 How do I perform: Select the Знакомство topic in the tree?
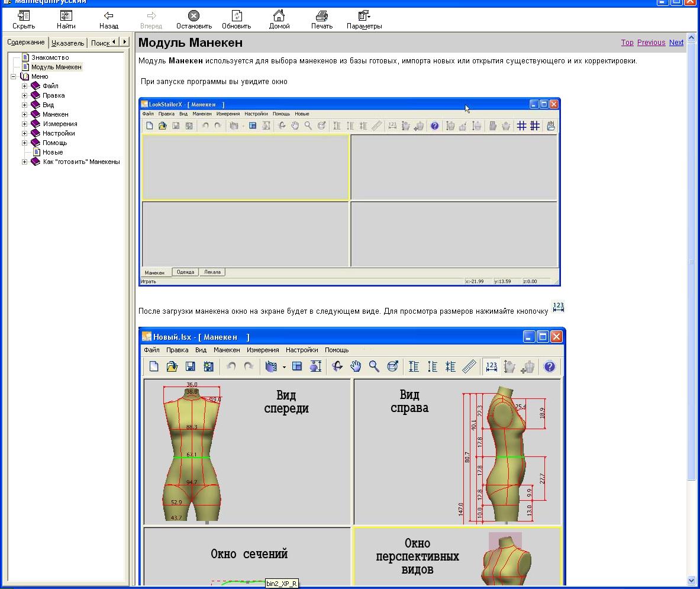(50, 57)
